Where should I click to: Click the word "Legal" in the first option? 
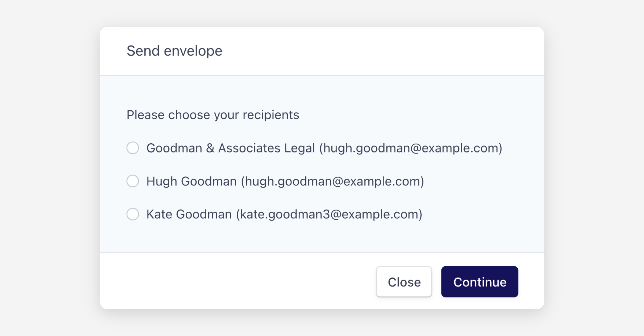click(299, 148)
